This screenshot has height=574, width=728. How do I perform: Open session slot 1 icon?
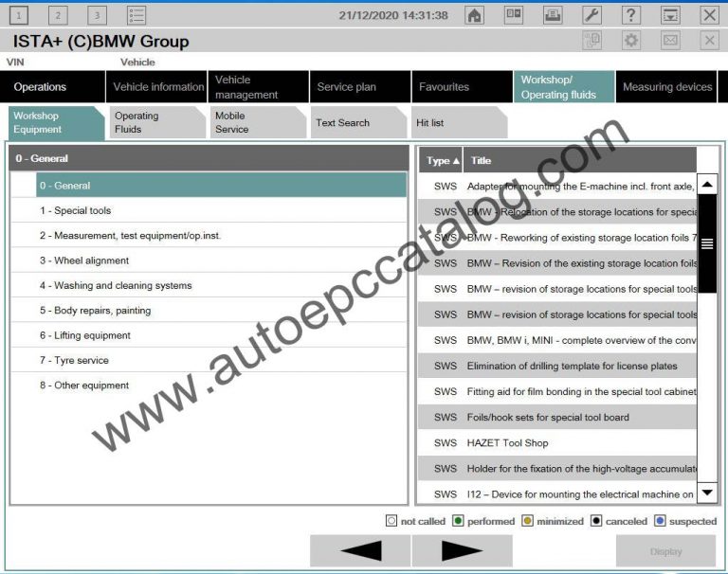tap(19, 15)
